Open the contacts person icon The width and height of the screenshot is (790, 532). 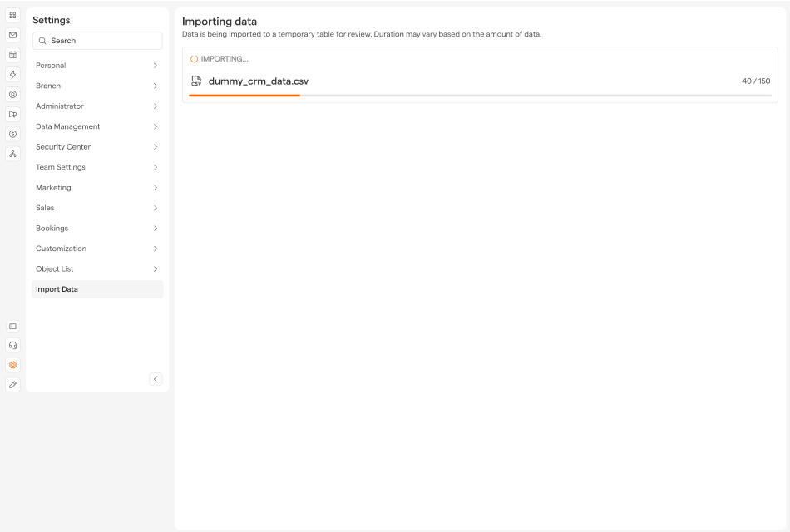(12, 95)
